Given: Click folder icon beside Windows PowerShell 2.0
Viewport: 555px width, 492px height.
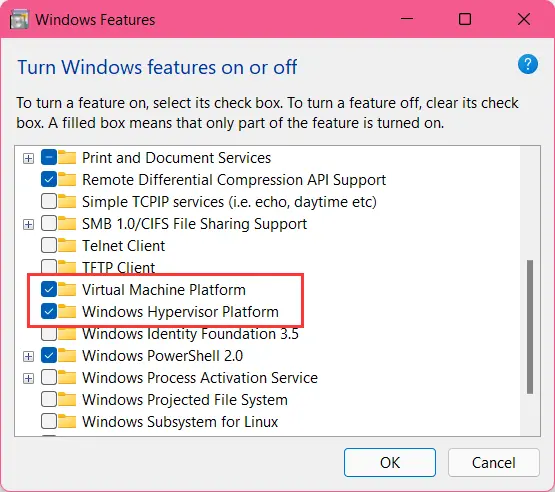Looking at the screenshot, I should (x=67, y=356).
